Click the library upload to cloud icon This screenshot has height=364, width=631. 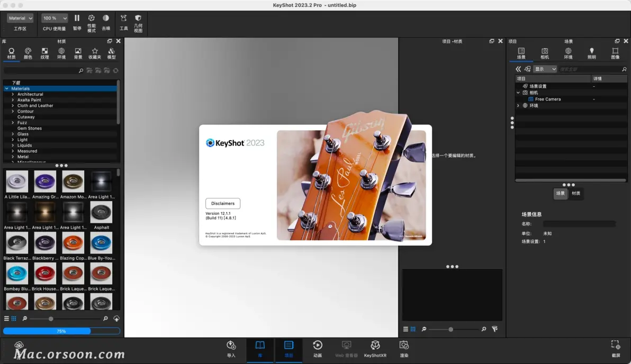pos(116,319)
